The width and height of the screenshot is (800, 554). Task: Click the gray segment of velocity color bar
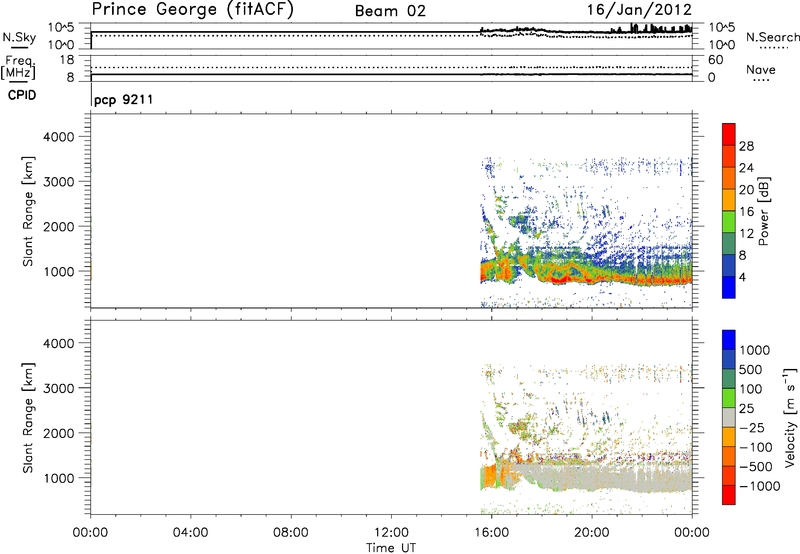click(729, 418)
